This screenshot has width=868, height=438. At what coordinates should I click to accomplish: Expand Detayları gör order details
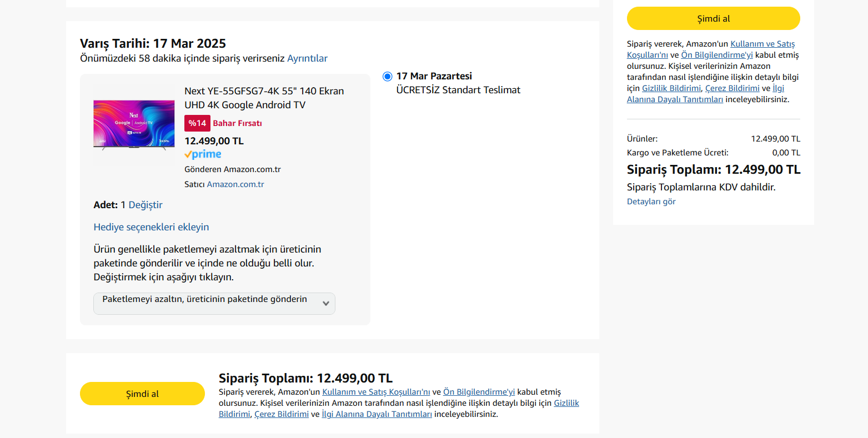(651, 202)
